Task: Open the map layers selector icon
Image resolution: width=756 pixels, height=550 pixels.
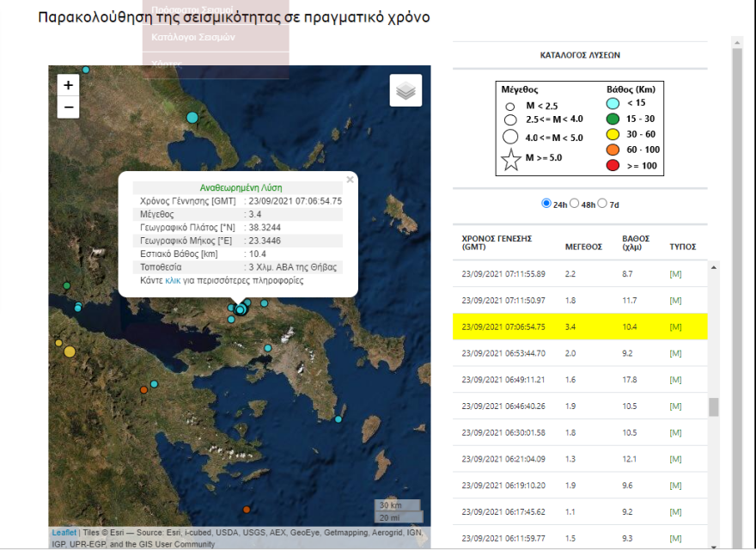Action: point(405,89)
